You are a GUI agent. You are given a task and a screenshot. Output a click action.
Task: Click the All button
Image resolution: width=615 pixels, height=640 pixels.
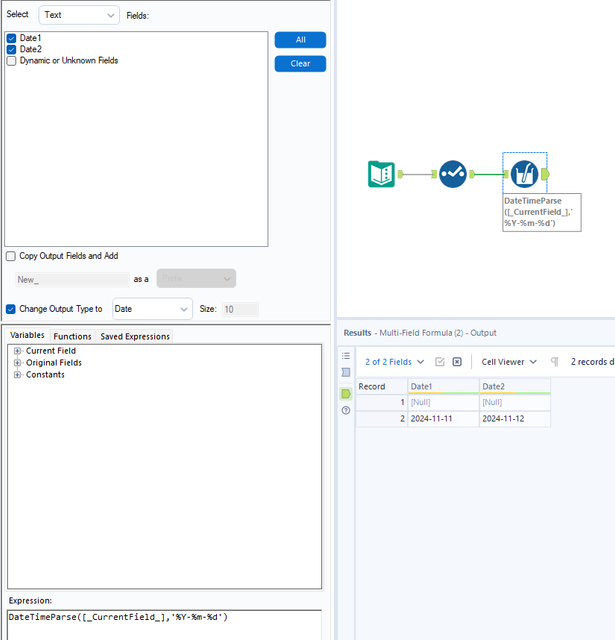click(300, 40)
